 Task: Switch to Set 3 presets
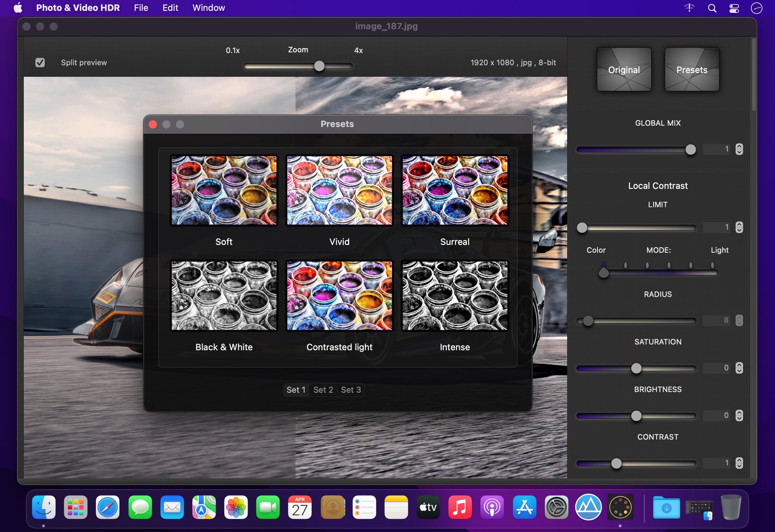coord(351,390)
